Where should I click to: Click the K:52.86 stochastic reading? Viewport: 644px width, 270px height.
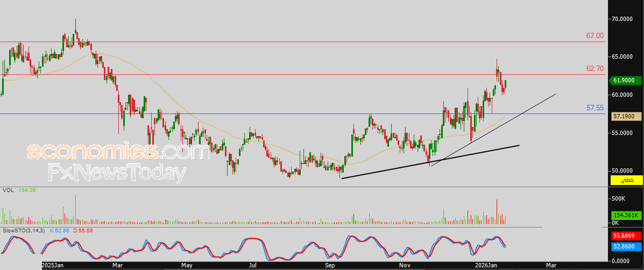(60, 231)
